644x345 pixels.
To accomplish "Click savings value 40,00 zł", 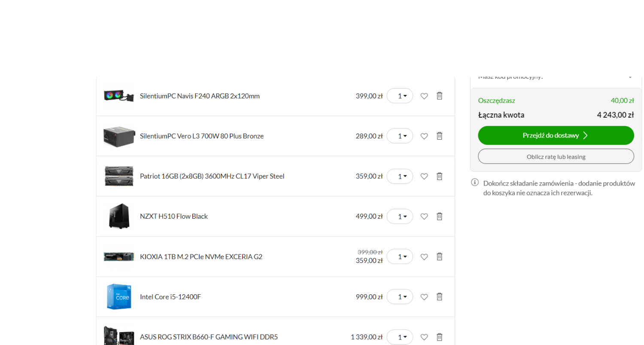I will 622,101.
